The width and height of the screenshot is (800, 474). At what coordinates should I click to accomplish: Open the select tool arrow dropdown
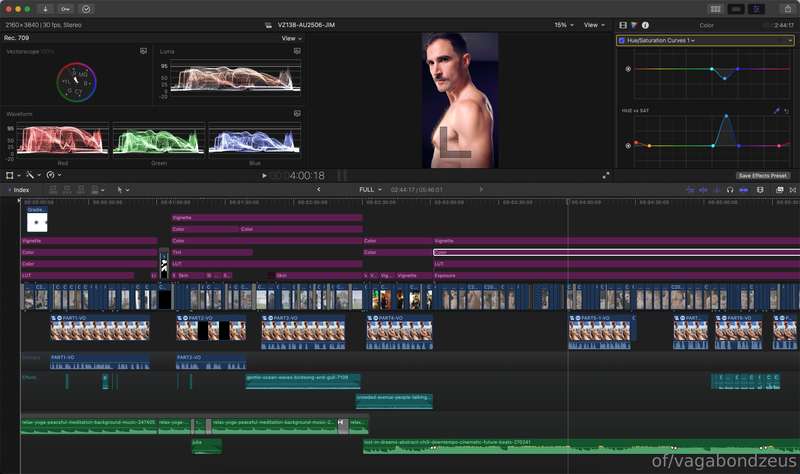[123, 190]
